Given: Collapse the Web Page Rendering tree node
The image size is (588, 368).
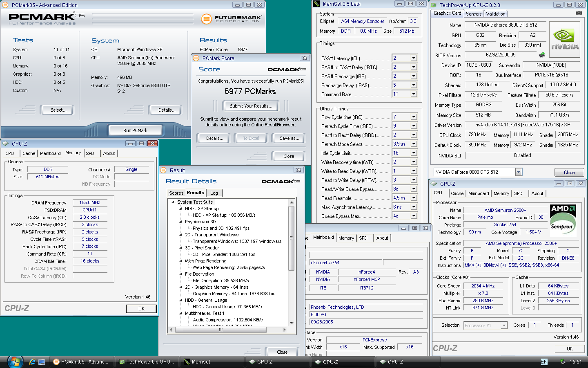Looking at the screenshot, I should click(x=180, y=261).
